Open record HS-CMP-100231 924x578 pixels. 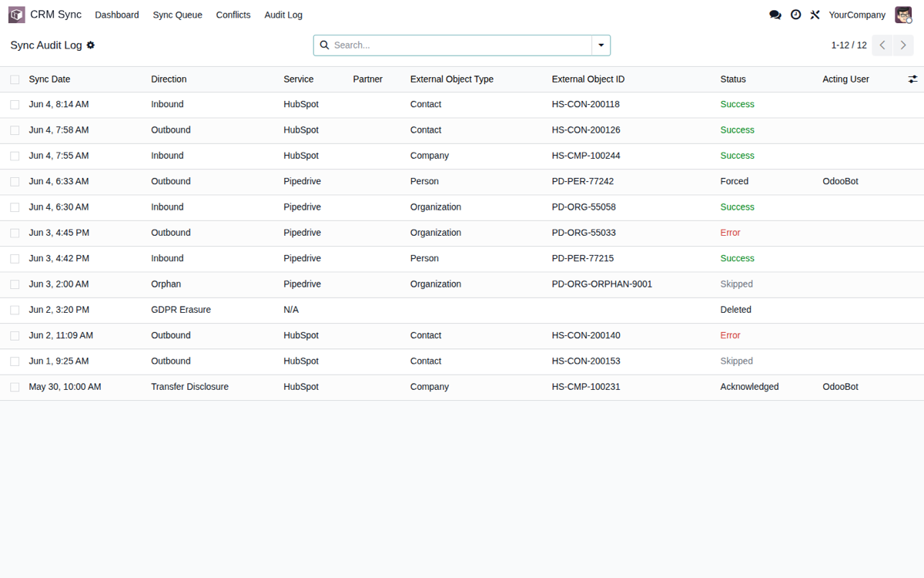pos(586,387)
